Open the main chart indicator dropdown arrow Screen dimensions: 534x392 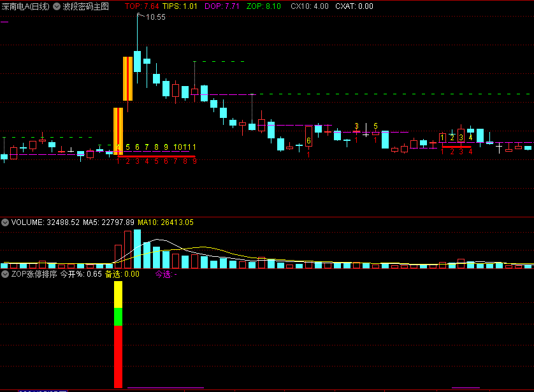tap(57, 6)
